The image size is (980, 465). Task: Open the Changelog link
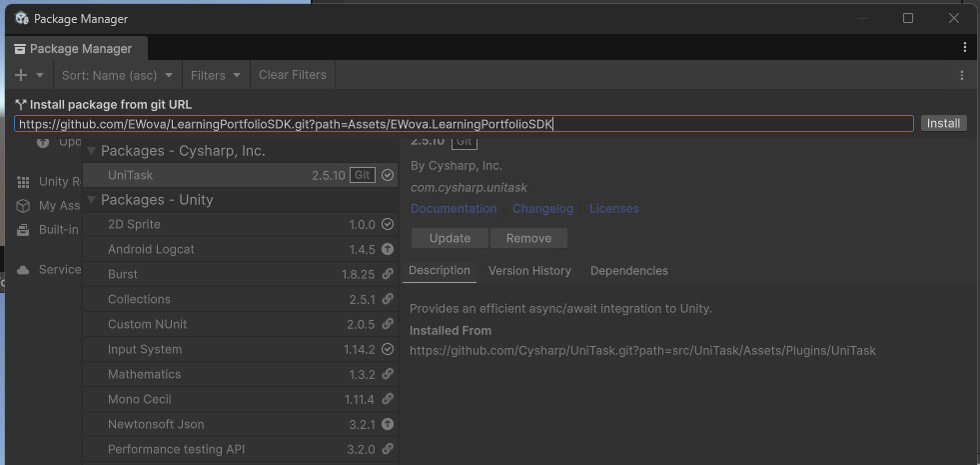(542, 208)
